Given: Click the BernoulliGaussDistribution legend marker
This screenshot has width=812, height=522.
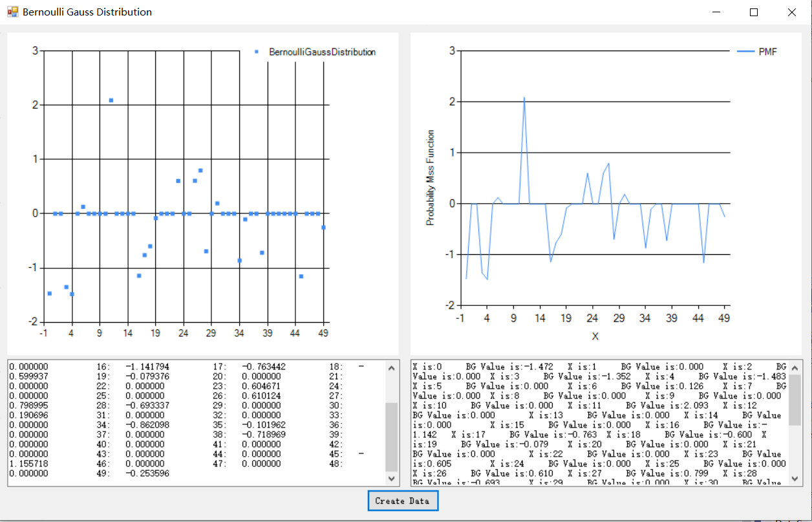Looking at the screenshot, I should 256,52.
